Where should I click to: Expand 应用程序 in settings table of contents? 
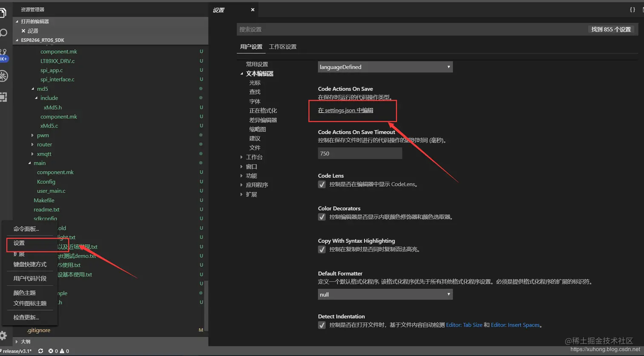241,185
